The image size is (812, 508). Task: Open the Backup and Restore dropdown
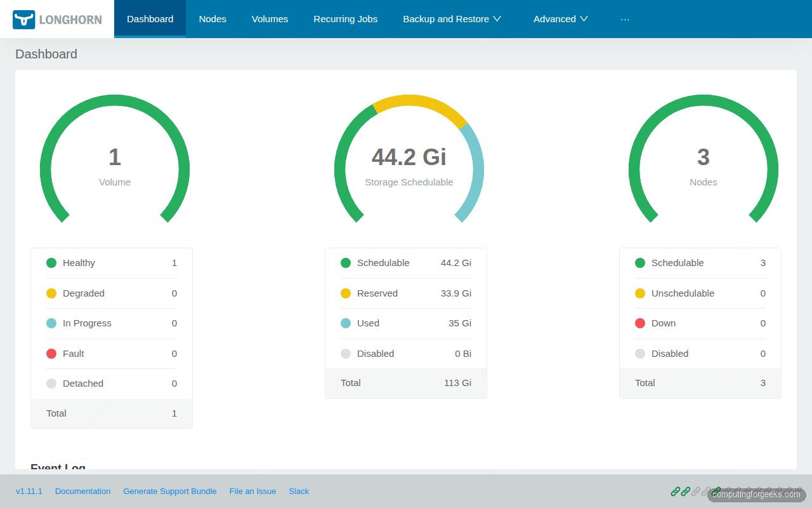click(x=452, y=18)
